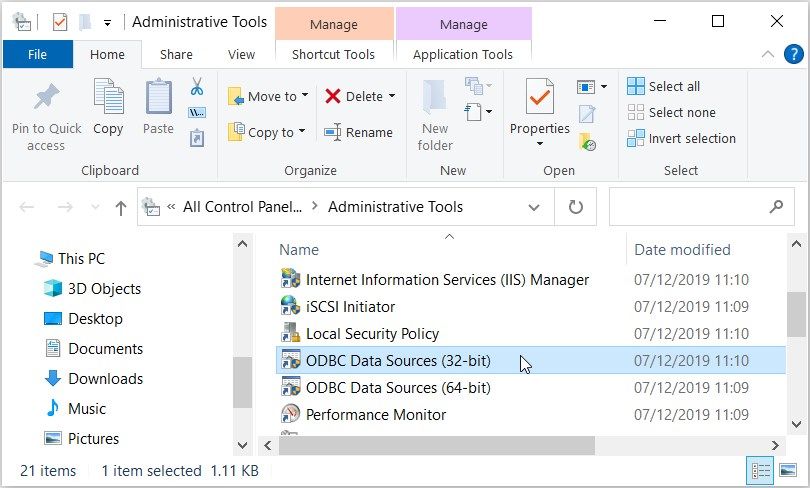Open address bar history dropdown chevron
This screenshot has width=810, height=488.
click(534, 207)
